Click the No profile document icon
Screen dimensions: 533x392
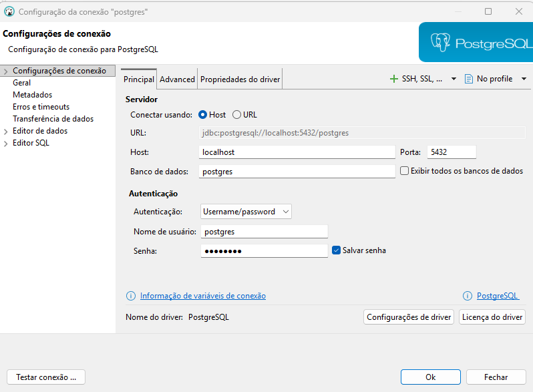(468, 79)
